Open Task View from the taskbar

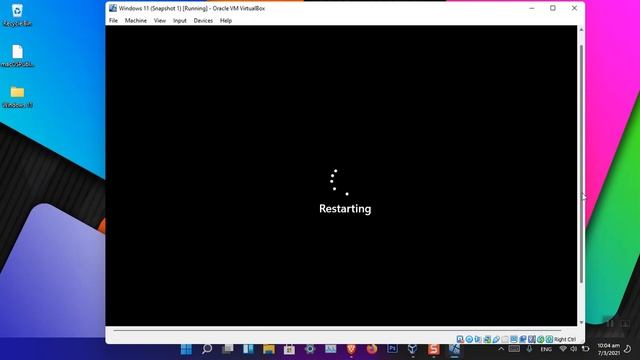click(x=227, y=349)
